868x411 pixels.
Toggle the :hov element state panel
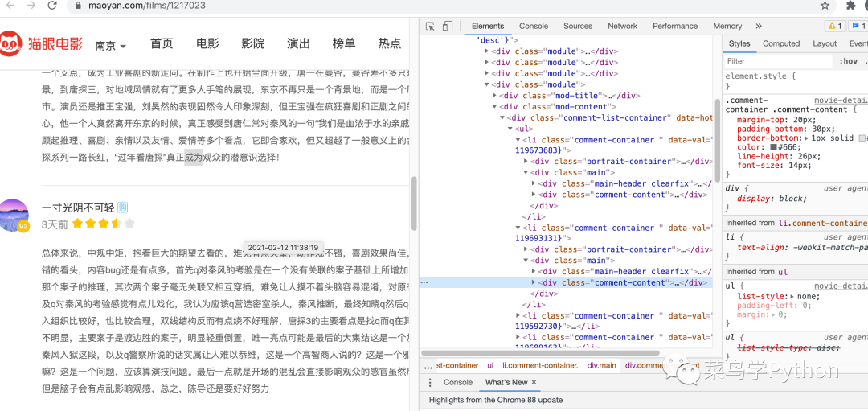coord(848,61)
